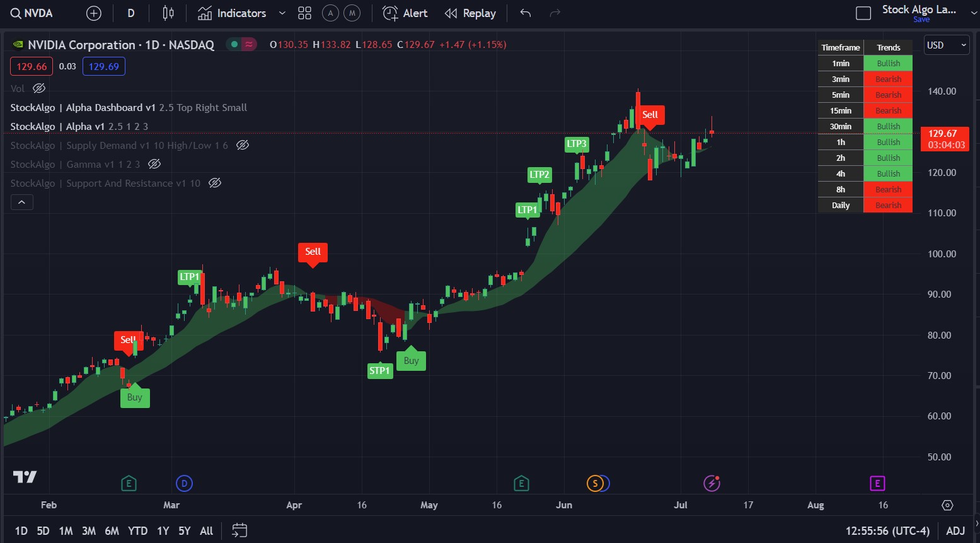Collapse the indicator legend list

(x=22, y=202)
